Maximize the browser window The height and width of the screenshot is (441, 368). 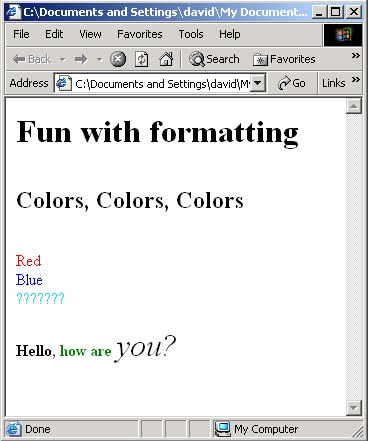(335, 12)
